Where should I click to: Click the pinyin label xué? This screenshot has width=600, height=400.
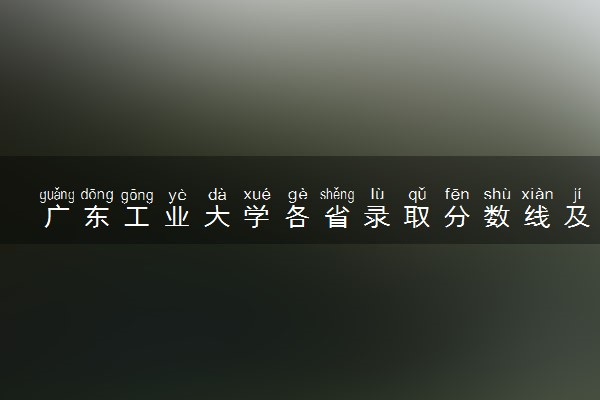pos(257,195)
